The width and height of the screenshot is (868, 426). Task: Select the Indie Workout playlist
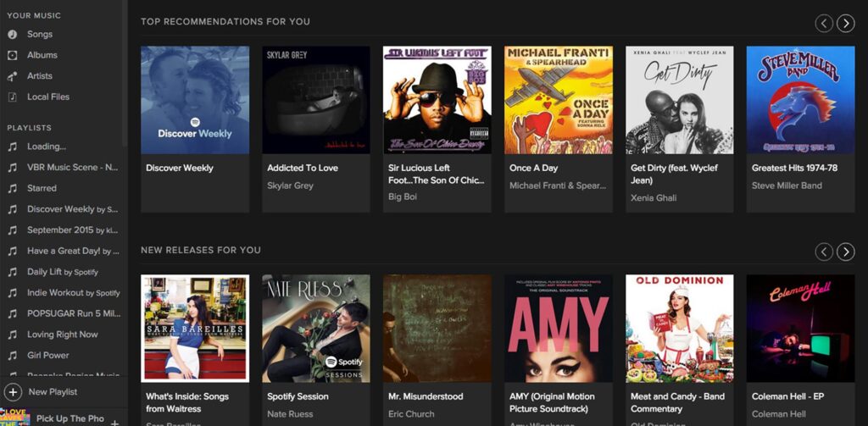pyautogui.click(x=73, y=293)
